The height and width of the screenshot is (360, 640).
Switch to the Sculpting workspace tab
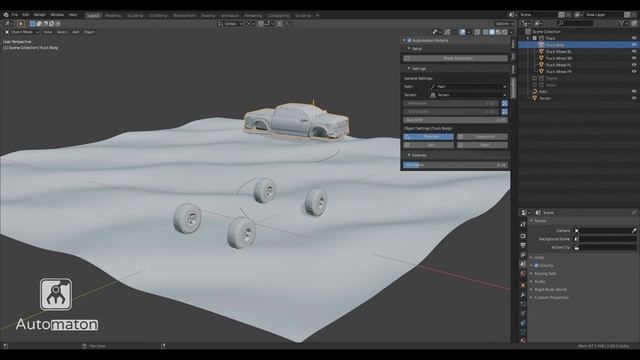[x=135, y=16]
